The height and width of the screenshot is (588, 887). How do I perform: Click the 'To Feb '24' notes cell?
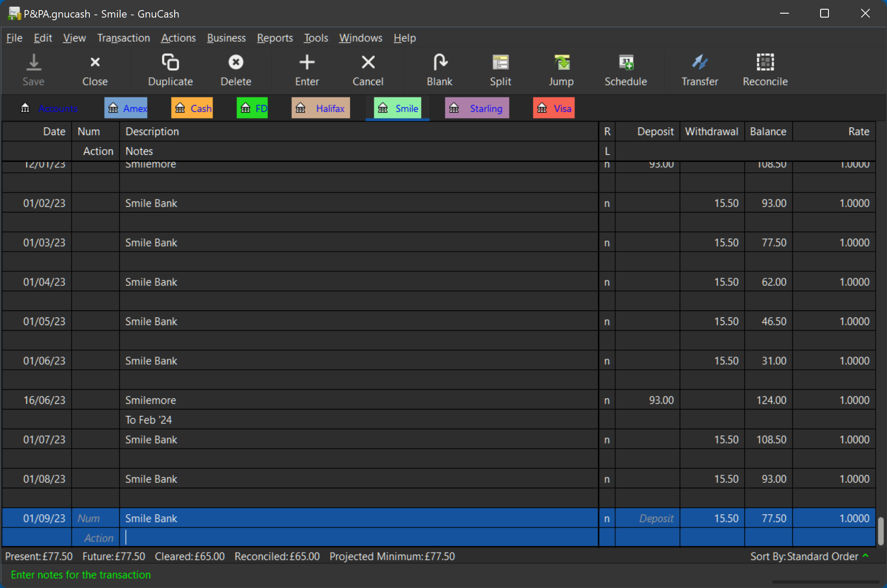[x=359, y=420]
